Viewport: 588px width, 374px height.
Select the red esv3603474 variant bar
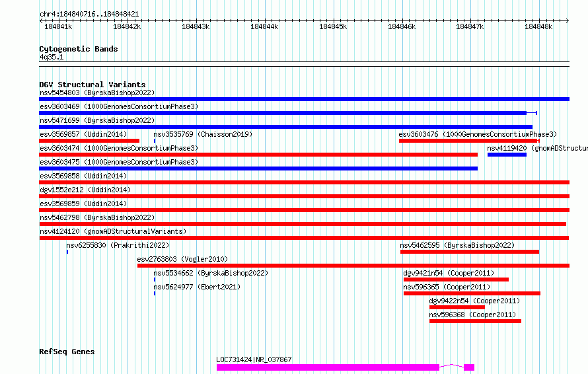tap(258, 155)
